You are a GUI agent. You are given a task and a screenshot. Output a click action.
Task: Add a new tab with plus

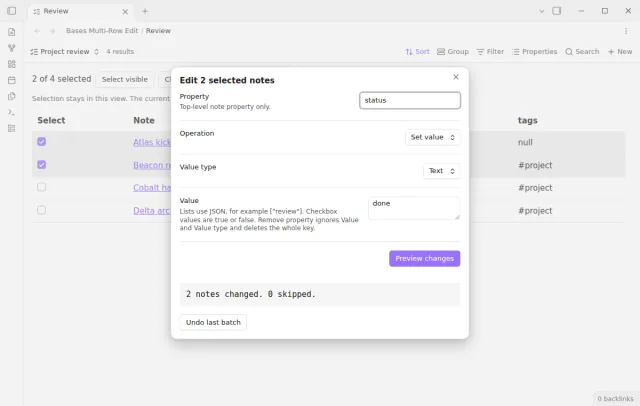click(145, 11)
